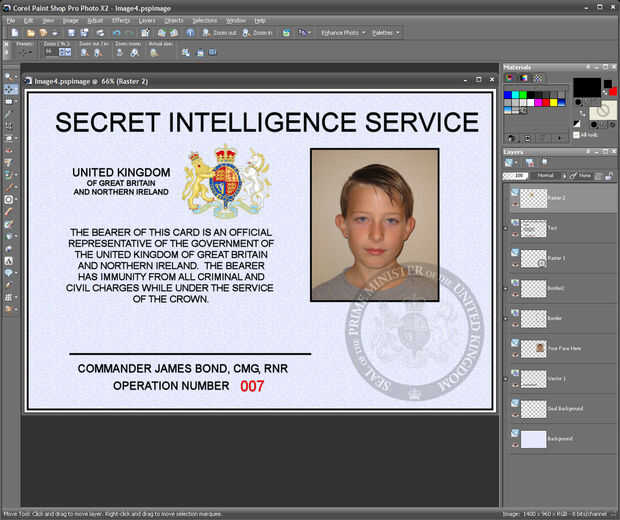Click the Raster 1 layer thumbnail
This screenshot has width=620, height=520.
pos(533,258)
